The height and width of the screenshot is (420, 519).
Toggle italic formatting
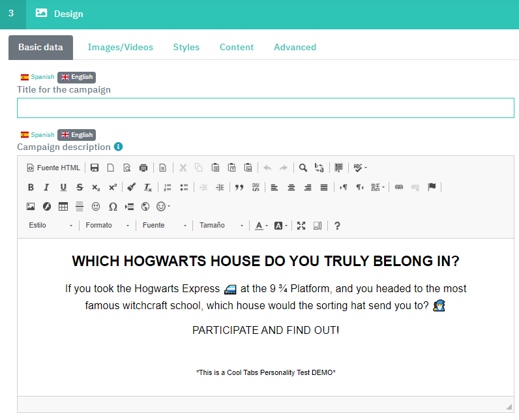(x=47, y=187)
